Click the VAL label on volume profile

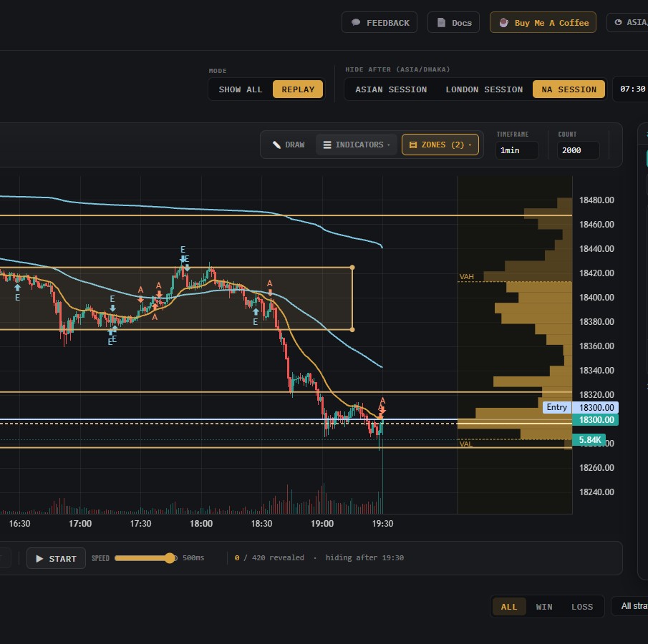click(465, 444)
